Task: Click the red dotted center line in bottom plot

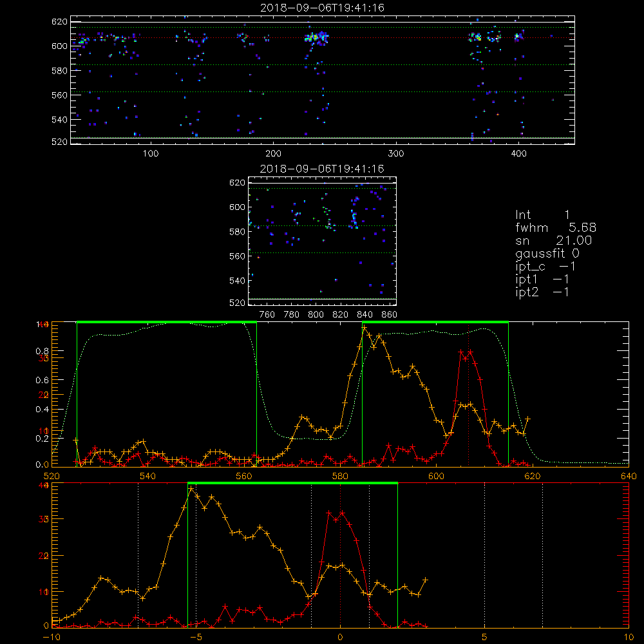Action: (340, 555)
